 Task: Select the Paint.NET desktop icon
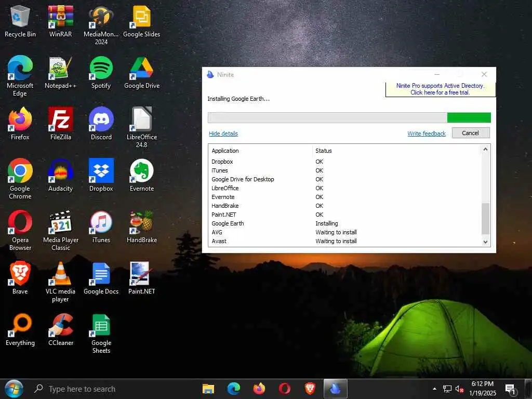(141, 278)
